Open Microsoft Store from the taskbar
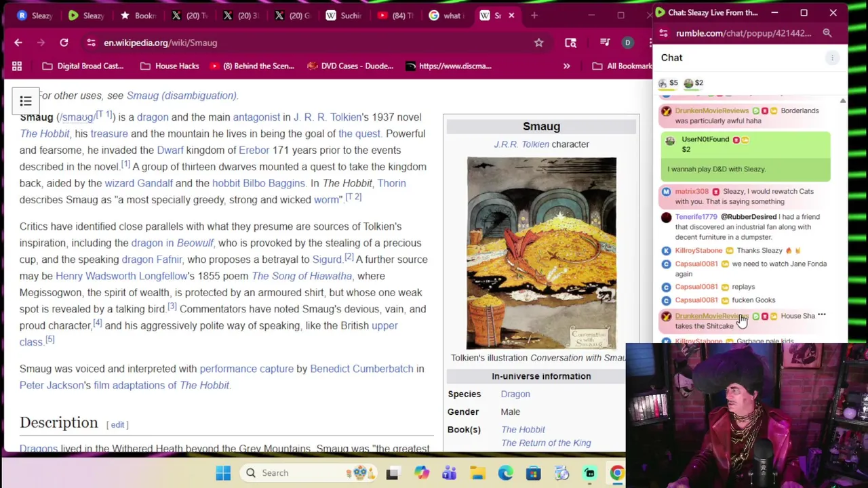 (533, 473)
